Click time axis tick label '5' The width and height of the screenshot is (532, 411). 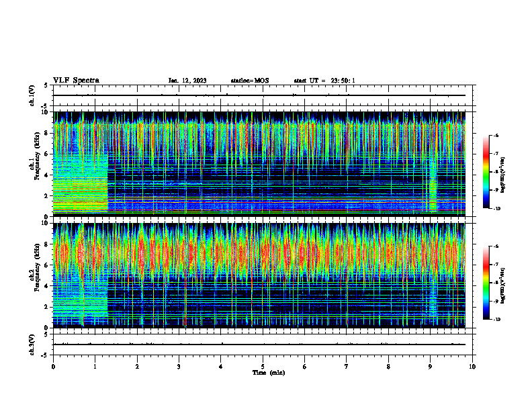tap(263, 367)
